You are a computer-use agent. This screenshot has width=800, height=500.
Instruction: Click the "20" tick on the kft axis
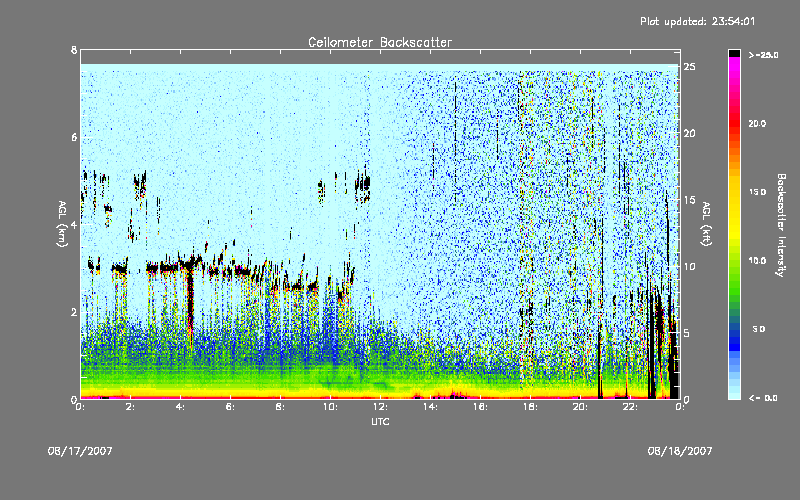click(x=690, y=133)
